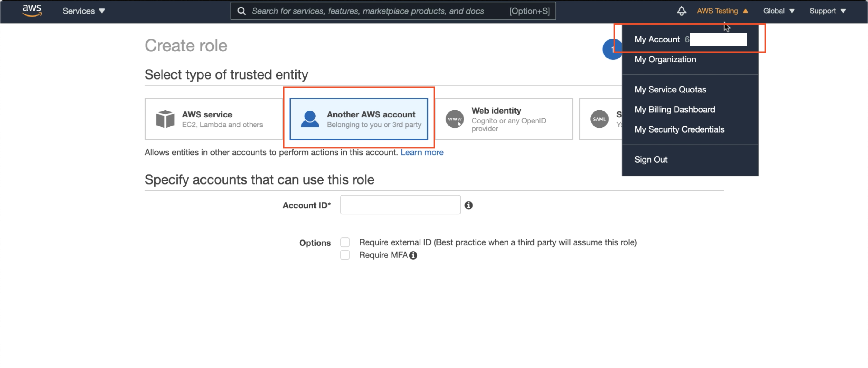Open the notifications bell icon
The height and width of the screenshot is (368, 868).
(681, 11)
